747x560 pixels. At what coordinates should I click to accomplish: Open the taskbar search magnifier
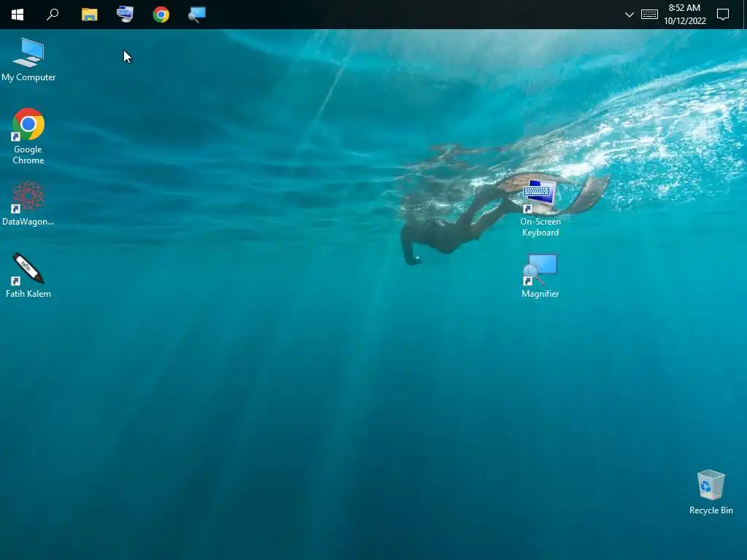[53, 15]
